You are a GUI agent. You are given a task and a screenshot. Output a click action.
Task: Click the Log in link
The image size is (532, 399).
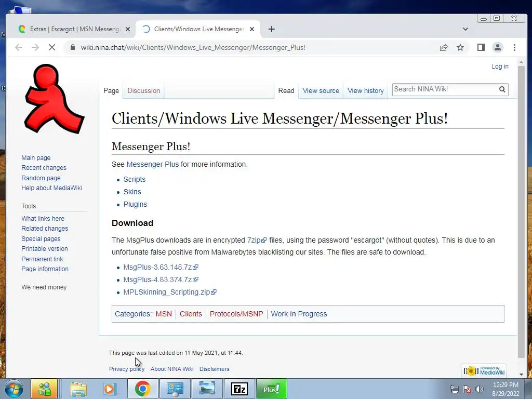(500, 66)
